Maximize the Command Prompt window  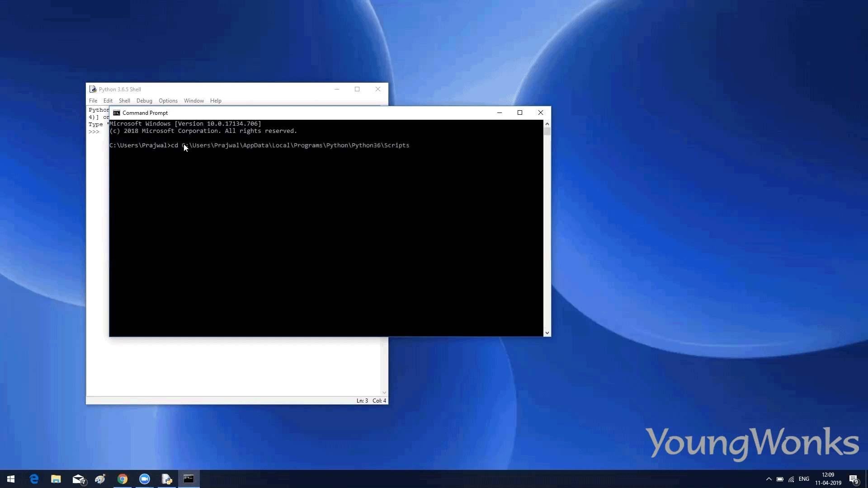click(x=520, y=113)
